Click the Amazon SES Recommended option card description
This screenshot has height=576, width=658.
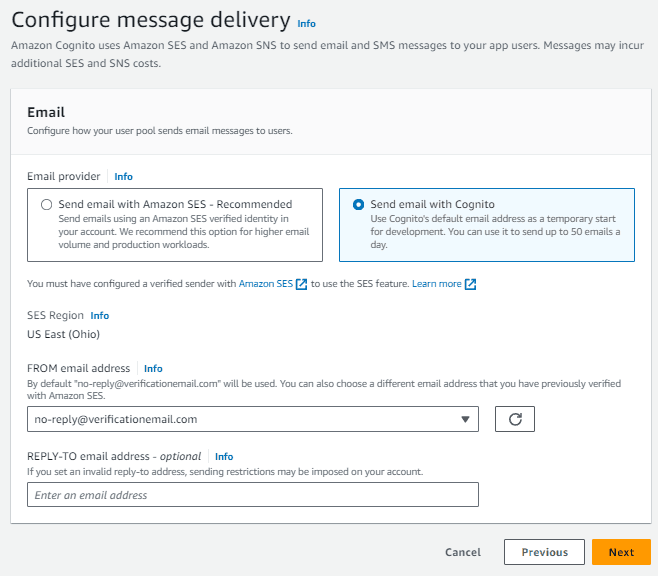tap(184, 232)
